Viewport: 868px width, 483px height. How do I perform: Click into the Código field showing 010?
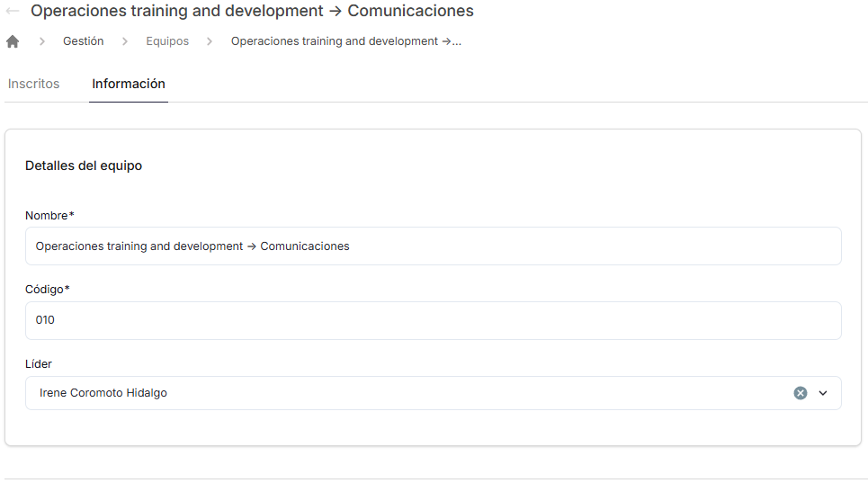click(433, 320)
